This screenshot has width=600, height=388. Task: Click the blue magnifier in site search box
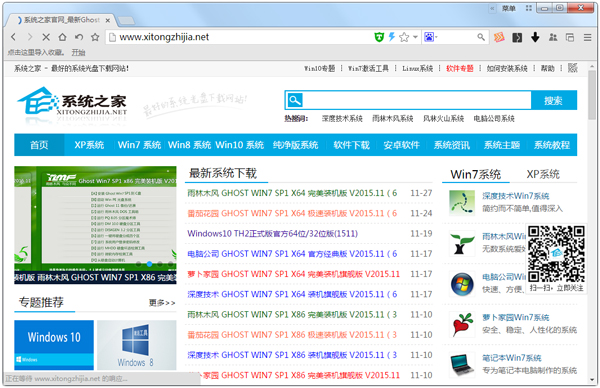tap(295, 100)
